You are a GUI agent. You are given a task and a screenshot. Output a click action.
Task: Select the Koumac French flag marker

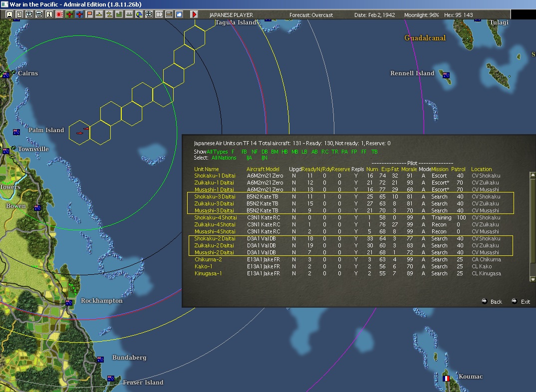click(x=446, y=379)
